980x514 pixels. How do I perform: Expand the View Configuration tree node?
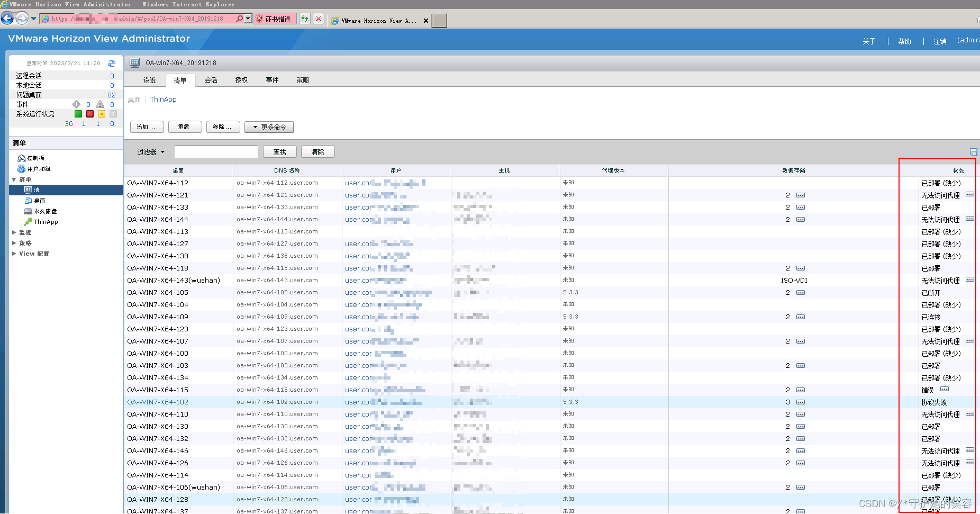pyautogui.click(x=14, y=254)
